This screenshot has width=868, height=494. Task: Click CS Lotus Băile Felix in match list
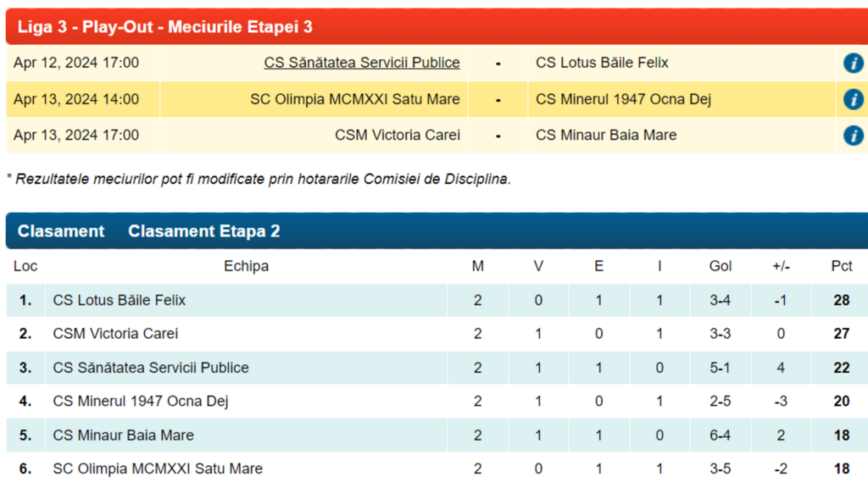tap(602, 63)
